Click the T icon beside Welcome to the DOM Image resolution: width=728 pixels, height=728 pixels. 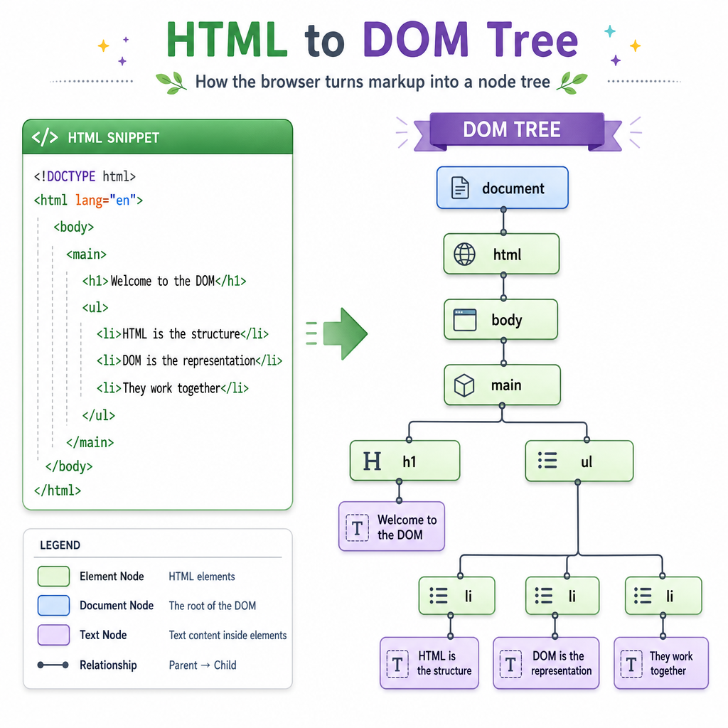[x=357, y=528]
